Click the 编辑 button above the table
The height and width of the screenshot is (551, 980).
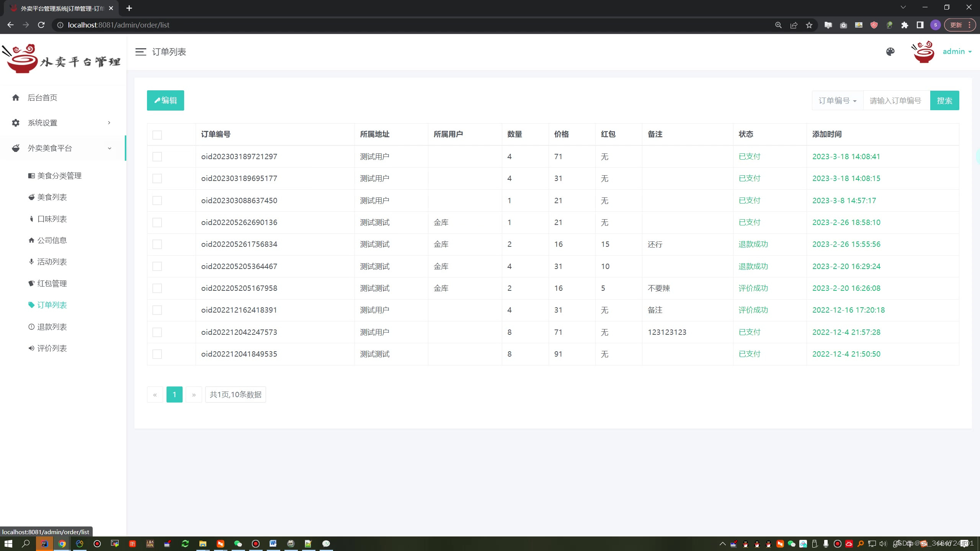pos(165,100)
